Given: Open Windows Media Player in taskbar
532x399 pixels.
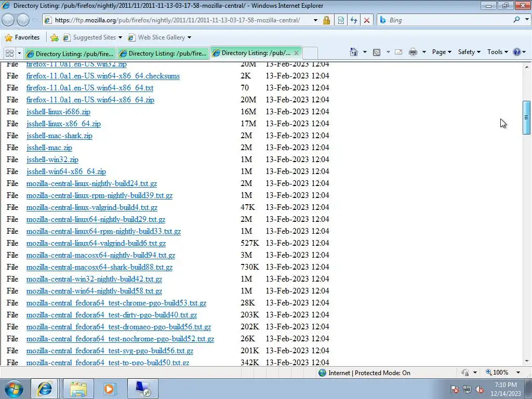Looking at the screenshot, I should [x=109, y=389].
